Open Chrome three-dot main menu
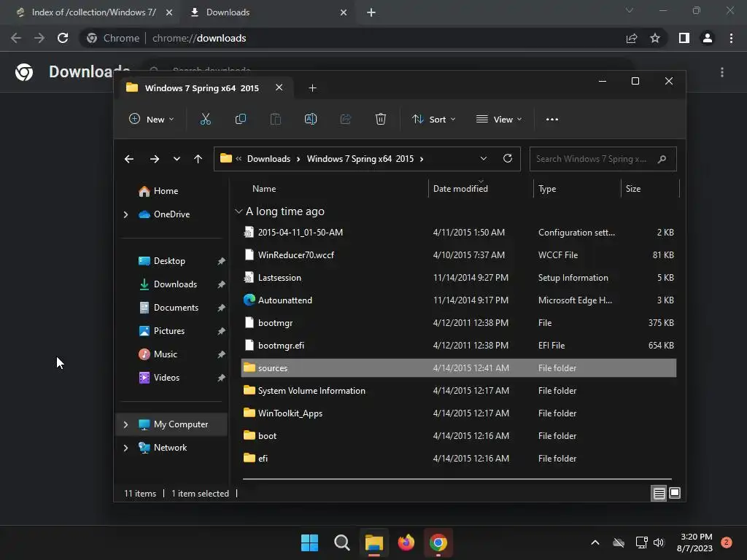The height and width of the screenshot is (560, 747). (731, 38)
